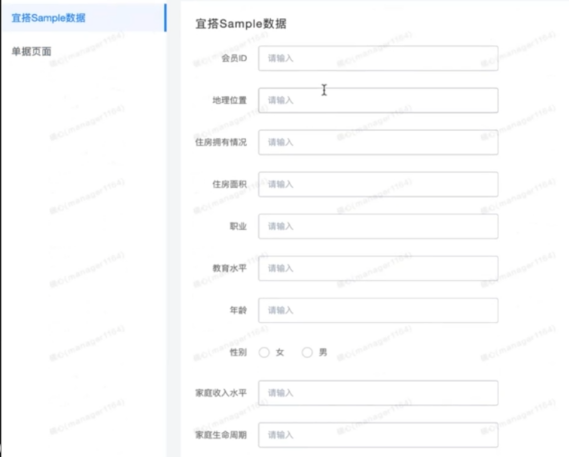Click the 会员ID input field
Viewport: 570px width, 457px height.
[378, 58]
